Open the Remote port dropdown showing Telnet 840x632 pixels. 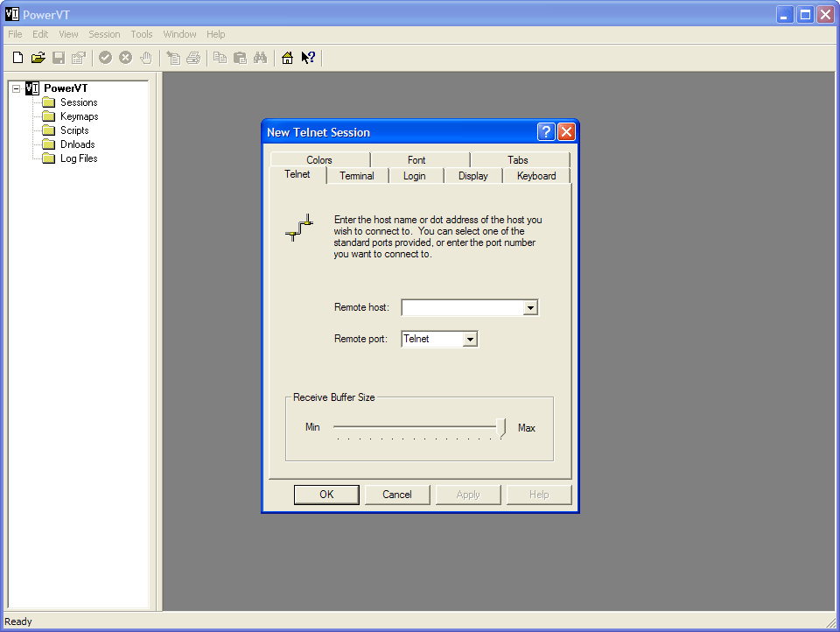tap(471, 339)
